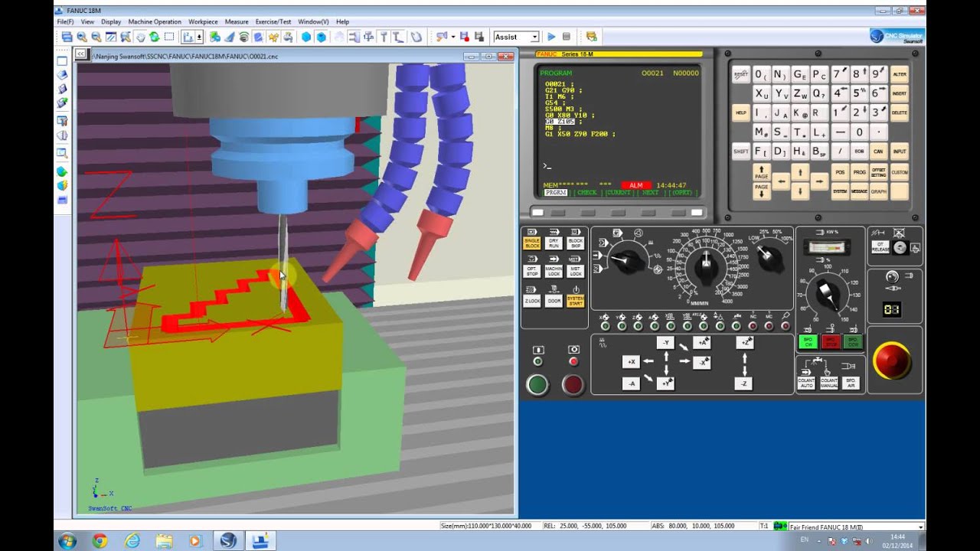Open Internet Explorer from the taskbar
This screenshot has width=980, height=551.
pyautogui.click(x=132, y=541)
